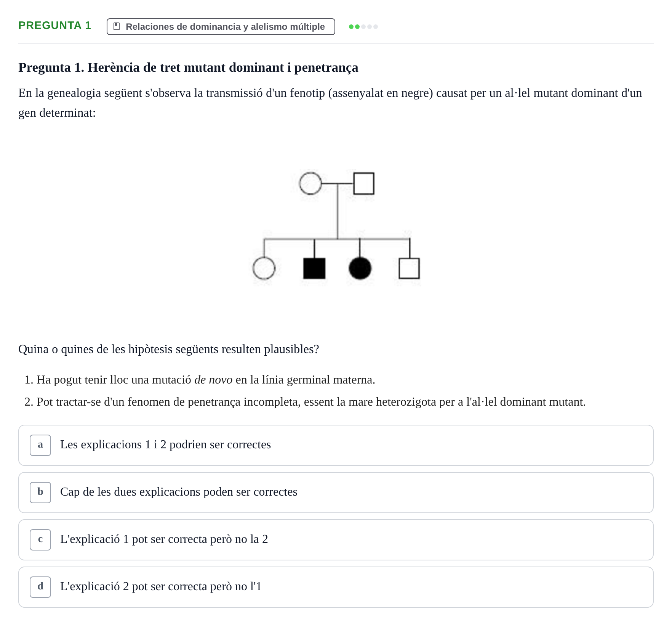Choose 'L'explicació 2 pot ser correcta però no l'1'
The height and width of the screenshot is (626, 672).
[336, 587]
